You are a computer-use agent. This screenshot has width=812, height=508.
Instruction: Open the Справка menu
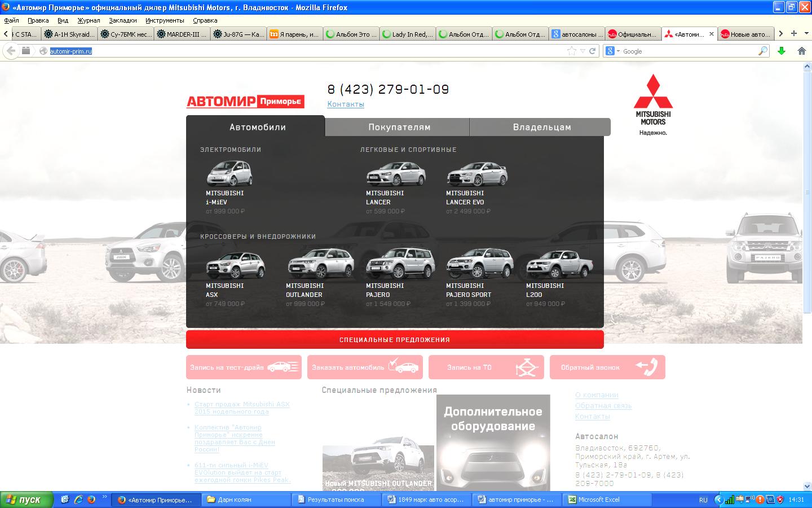tap(205, 20)
